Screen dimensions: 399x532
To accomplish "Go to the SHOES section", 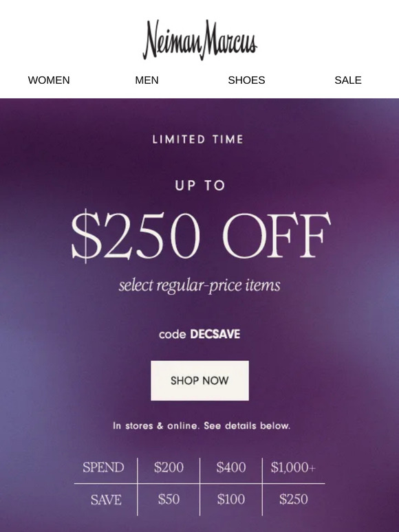I will click(246, 80).
